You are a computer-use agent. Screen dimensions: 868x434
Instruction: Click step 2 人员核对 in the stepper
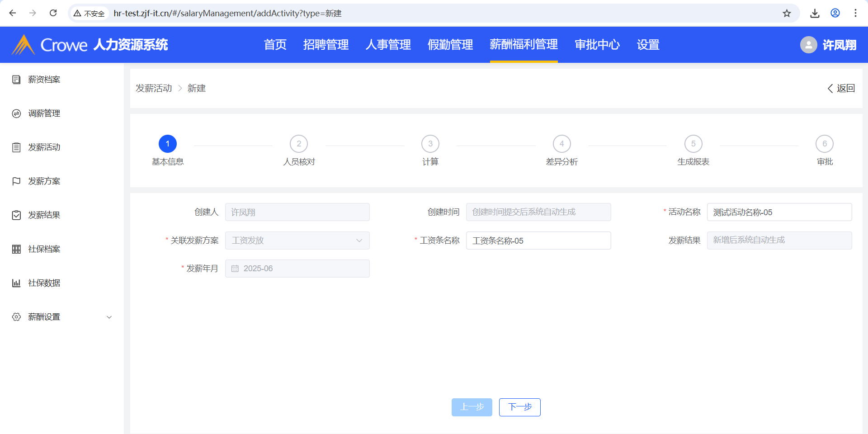298,144
